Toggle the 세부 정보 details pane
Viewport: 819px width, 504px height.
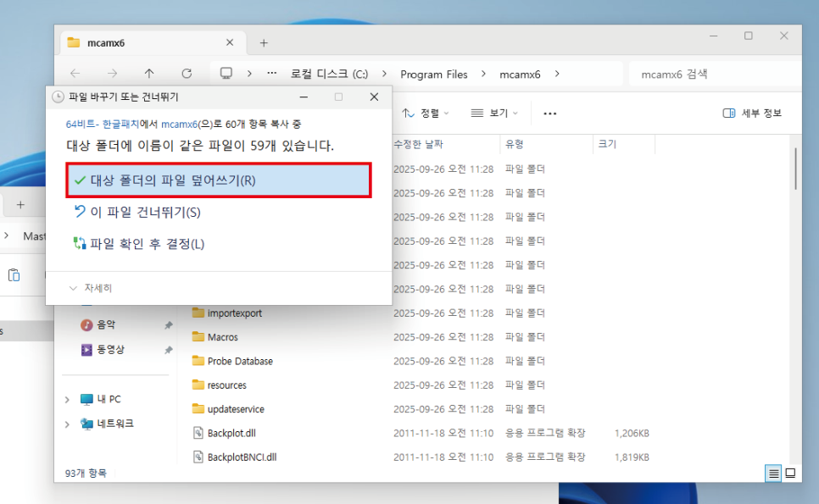pos(752,114)
